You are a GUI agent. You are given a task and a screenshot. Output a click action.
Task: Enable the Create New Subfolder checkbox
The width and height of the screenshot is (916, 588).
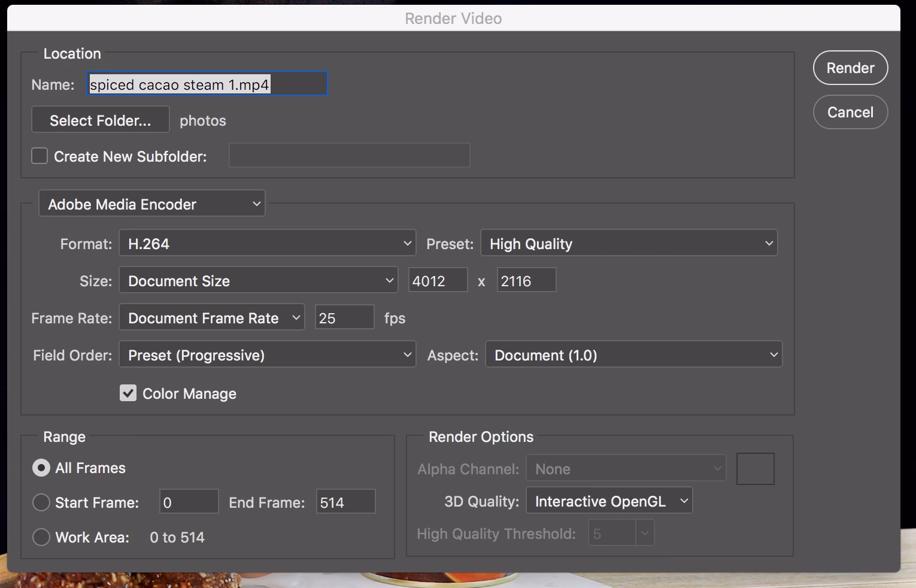tap(39, 155)
